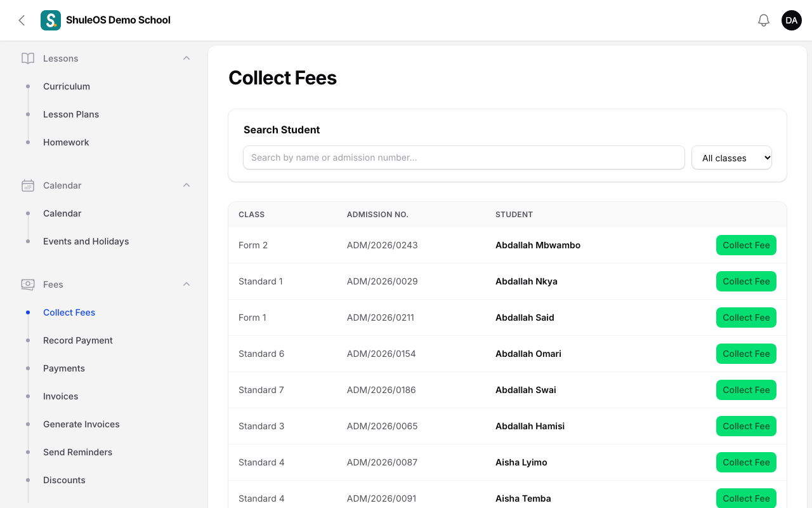Click admission number ADM/2026/0065
The width and height of the screenshot is (812, 508).
(x=383, y=426)
